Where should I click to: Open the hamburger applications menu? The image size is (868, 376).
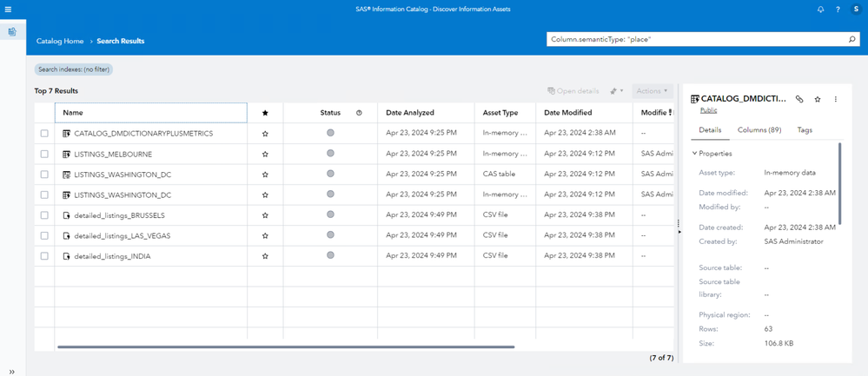[x=9, y=9]
